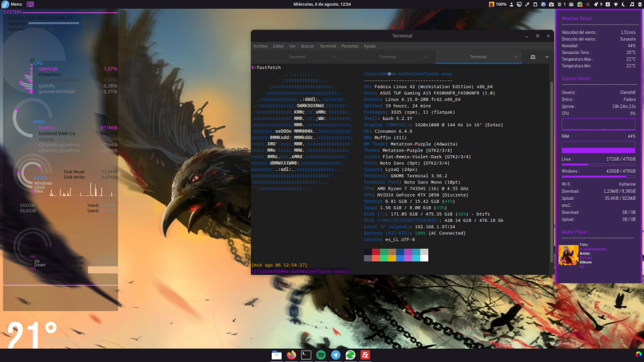Click the avatar icon beside 100%
This screenshot has width=644, height=362.
pos(491,4)
